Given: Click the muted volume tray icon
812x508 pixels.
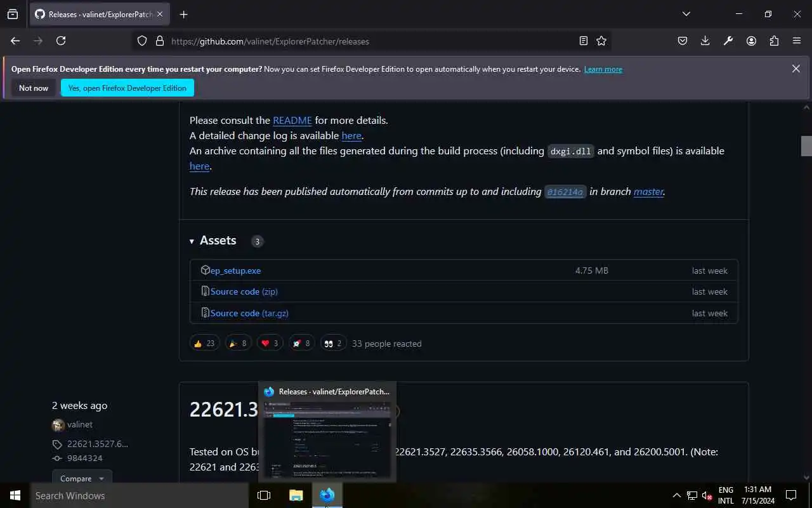Looking at the screenshot, I should [707, 495].
